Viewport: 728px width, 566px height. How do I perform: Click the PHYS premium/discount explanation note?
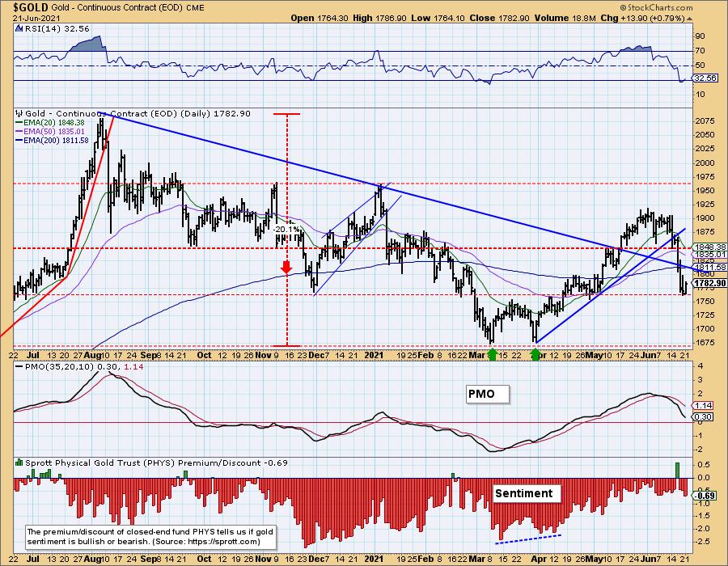click(150, 537)
